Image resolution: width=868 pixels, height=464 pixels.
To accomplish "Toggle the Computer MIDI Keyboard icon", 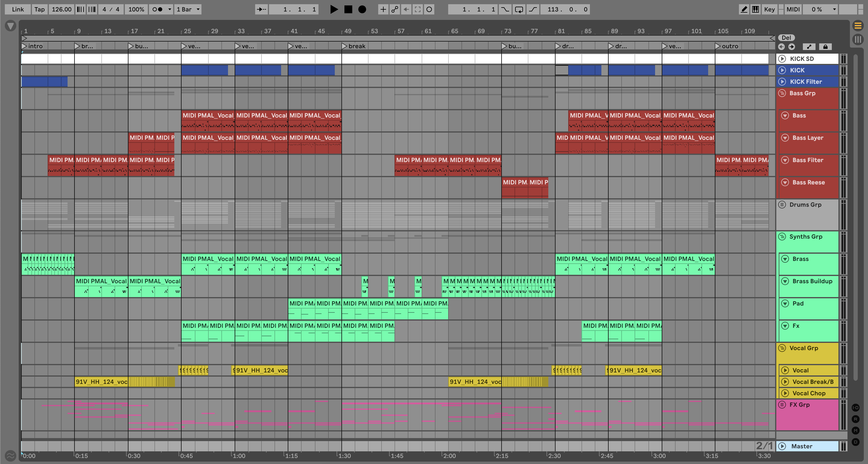I will coord(756,9).
